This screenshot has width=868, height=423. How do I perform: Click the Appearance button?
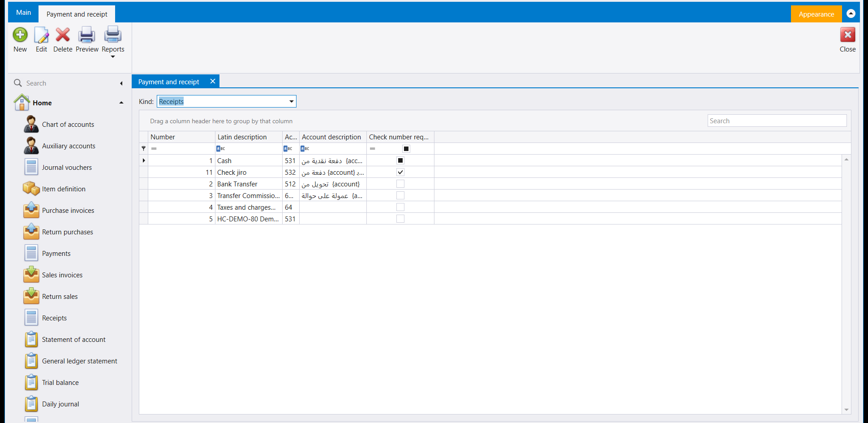816,14
